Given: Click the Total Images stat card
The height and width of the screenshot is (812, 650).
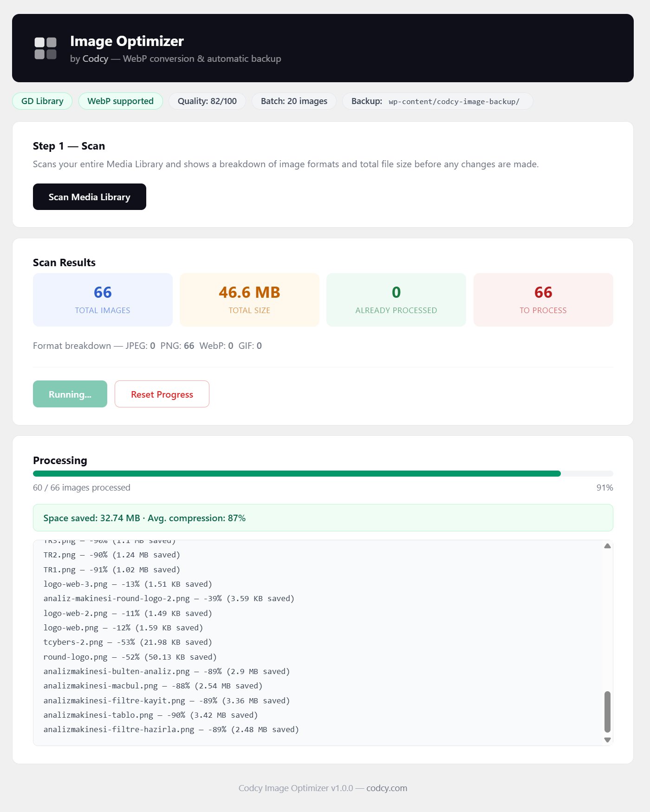Looking at the screenshot, I should click(103, 300).
